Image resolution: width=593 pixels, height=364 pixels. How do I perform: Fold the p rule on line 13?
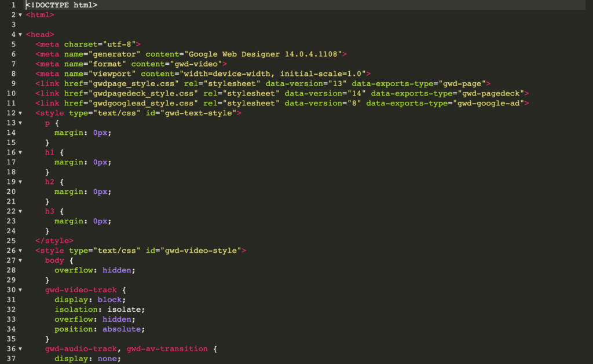(20, 123)
